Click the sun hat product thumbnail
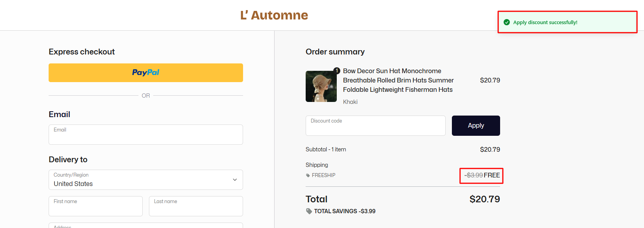 (x=321, y=86)
